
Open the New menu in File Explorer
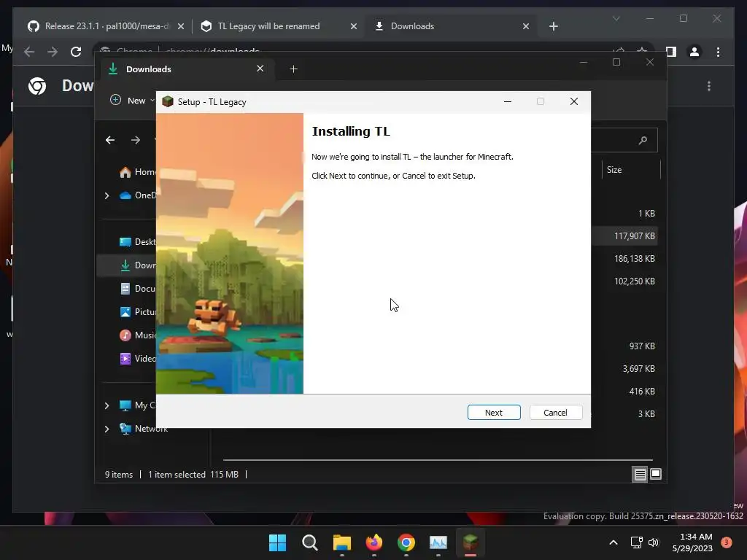[x=133, y=101]
